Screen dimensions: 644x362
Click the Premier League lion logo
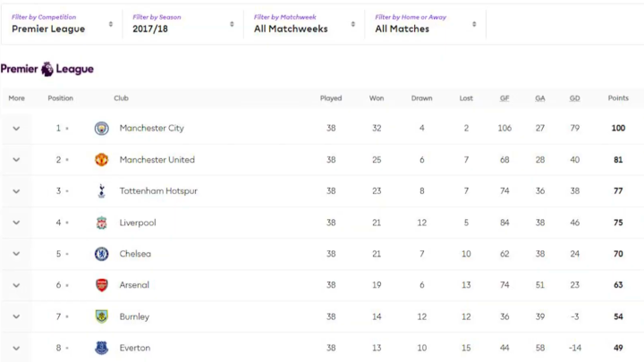point(47,69)
